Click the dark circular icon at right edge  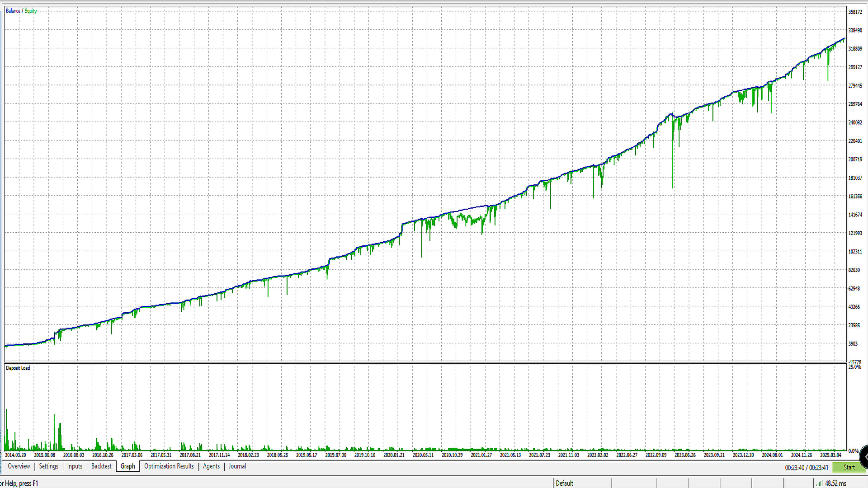coord(864,457)
